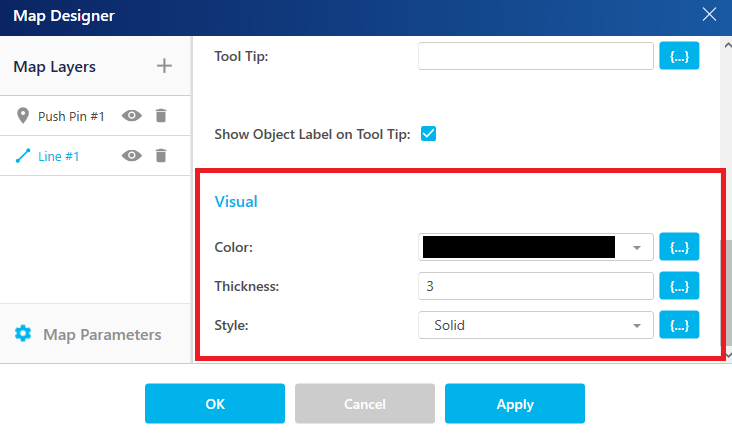This screenshot has height=435, width=732.
Task: Delete the Line #1 layer
Action: click(161, 155)
